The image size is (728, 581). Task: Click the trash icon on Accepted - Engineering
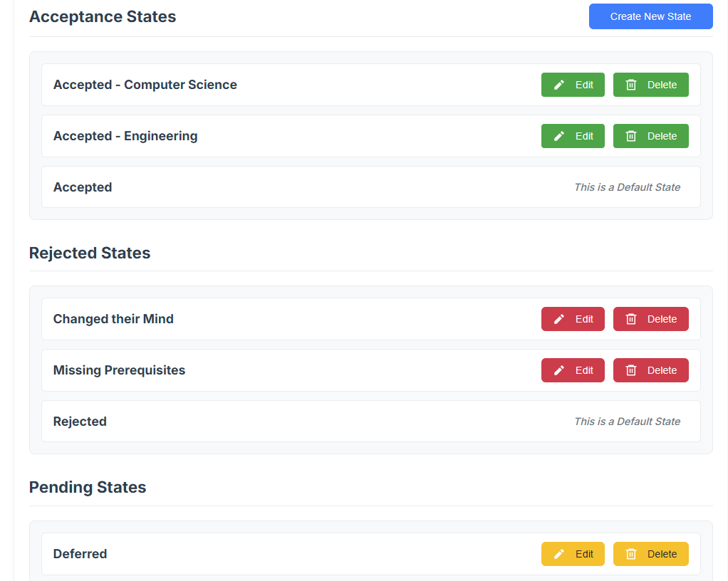630,135
